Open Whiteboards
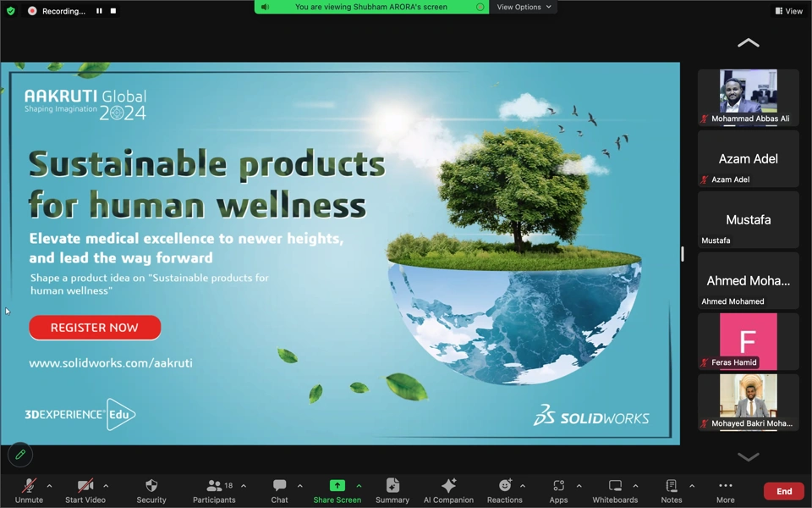Screen dimensions: 812x508 615,490
